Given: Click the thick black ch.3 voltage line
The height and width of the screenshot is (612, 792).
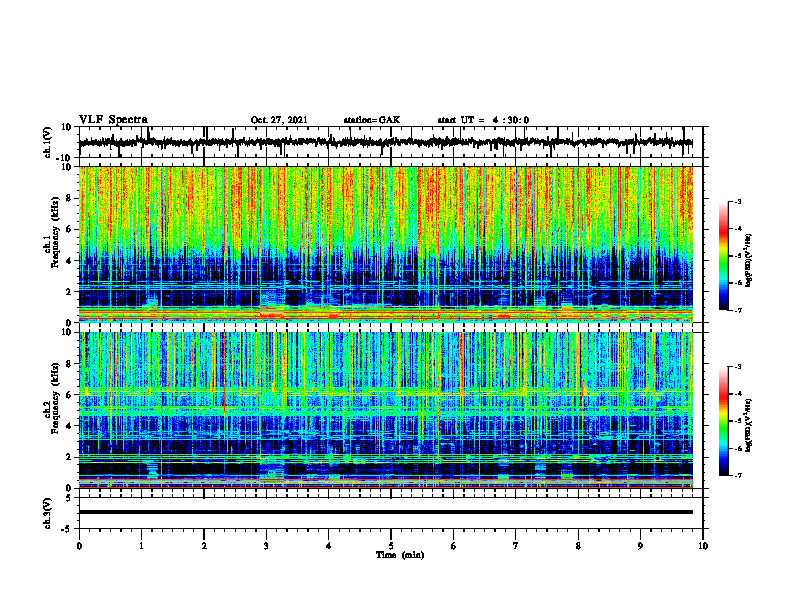Looking at the screenshot, I should coord(385,512).
